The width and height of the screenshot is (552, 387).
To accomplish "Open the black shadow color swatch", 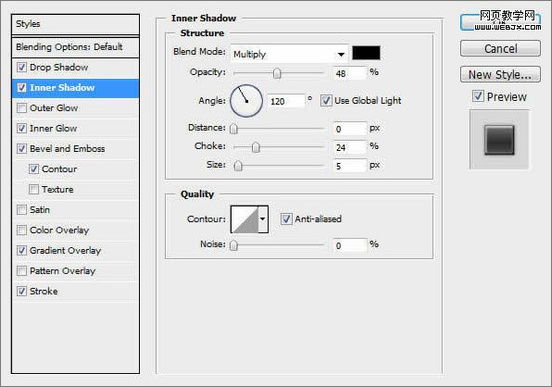I will pos(366,53).
